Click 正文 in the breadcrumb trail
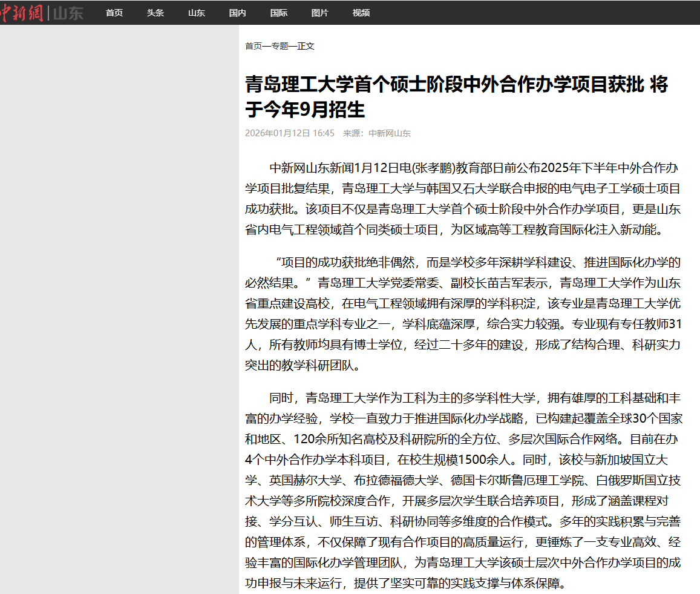This screenshot has height=594, width=700. click(306, 46)
